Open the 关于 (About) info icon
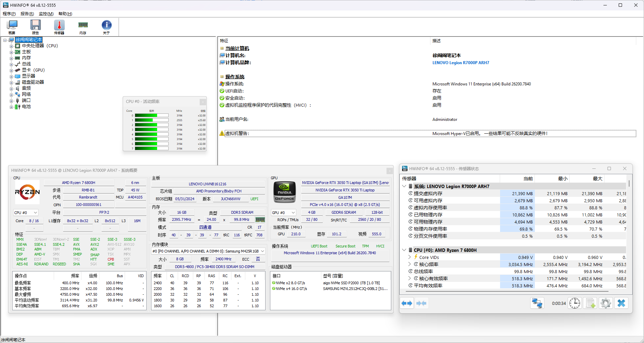The width and height of the screenshot is (644, 343). tap(106, 27)
